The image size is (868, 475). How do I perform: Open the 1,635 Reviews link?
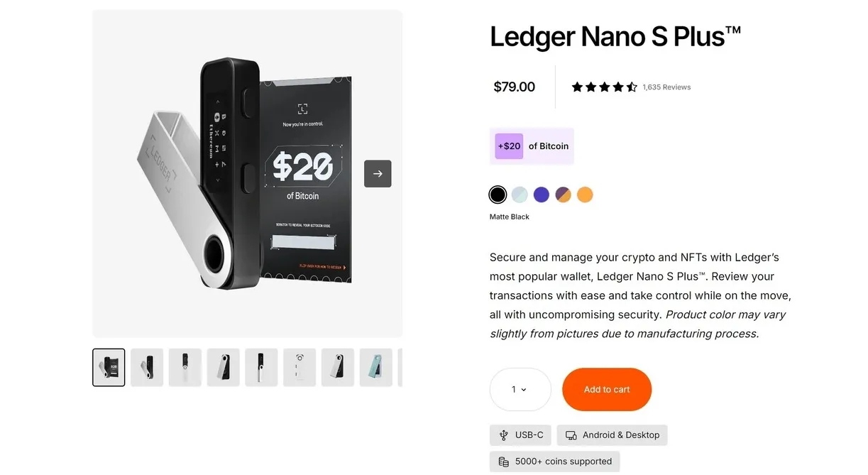(x=666, y=87)
